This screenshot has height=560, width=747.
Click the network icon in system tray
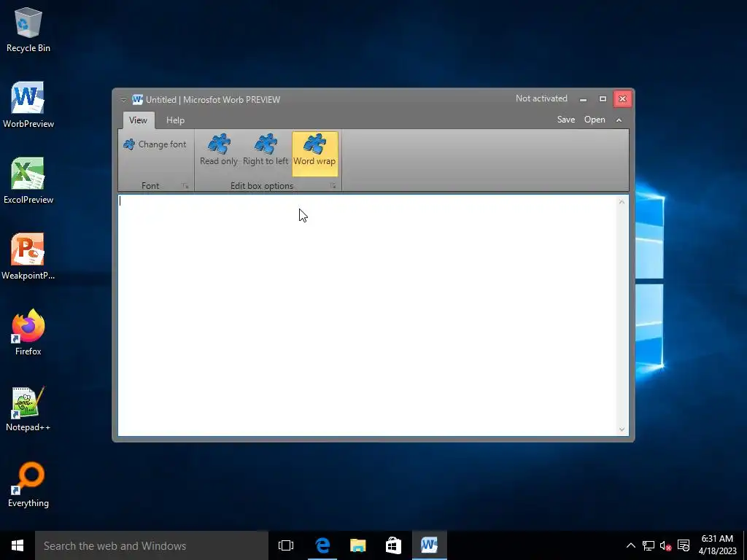(648, 545)
